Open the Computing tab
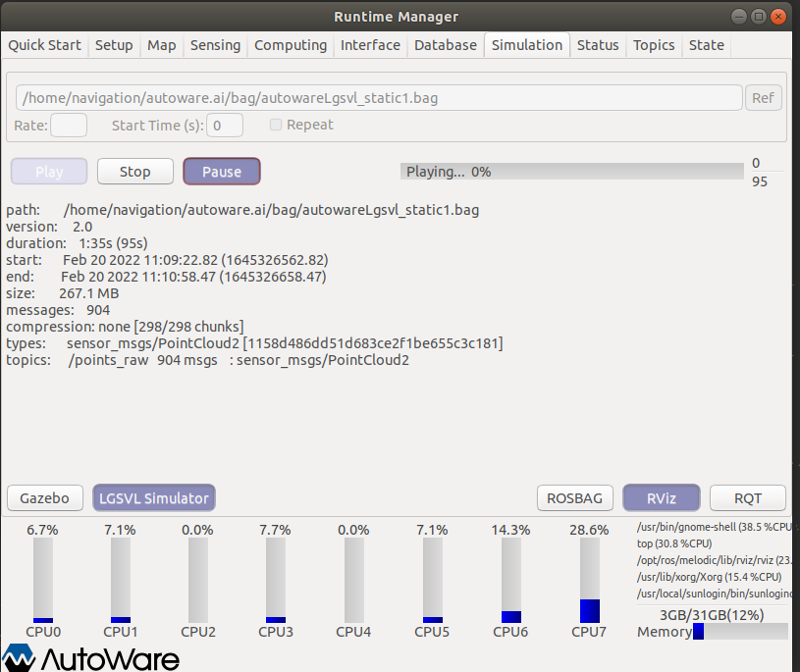The height and width of the screenshot is (672, 800). pyautogui.click(x=291, y=45)
